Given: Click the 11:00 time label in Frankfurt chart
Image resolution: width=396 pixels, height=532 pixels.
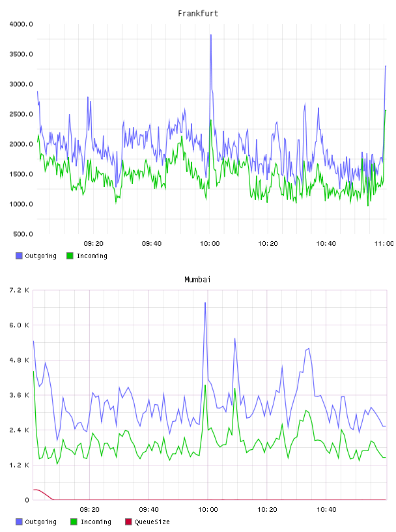Looking at the screenshot, I should pos(384,244).
